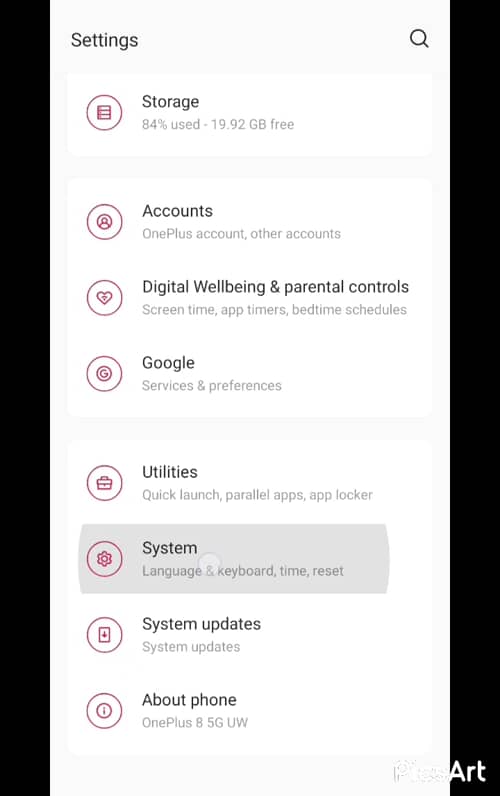Open Digital Wellbeing & parental controls

pos(249,297)
